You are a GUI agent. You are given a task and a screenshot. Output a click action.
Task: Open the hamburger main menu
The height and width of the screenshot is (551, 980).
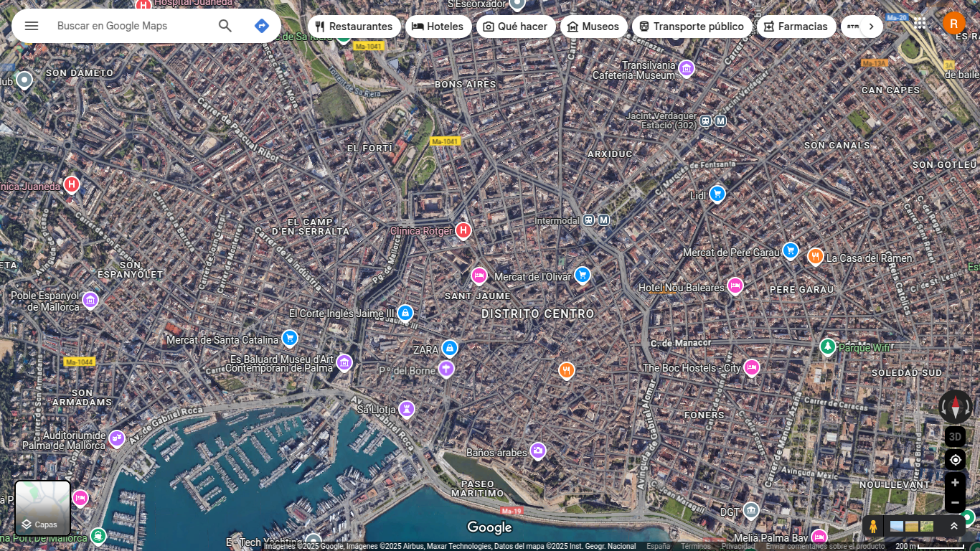(32, 26)
